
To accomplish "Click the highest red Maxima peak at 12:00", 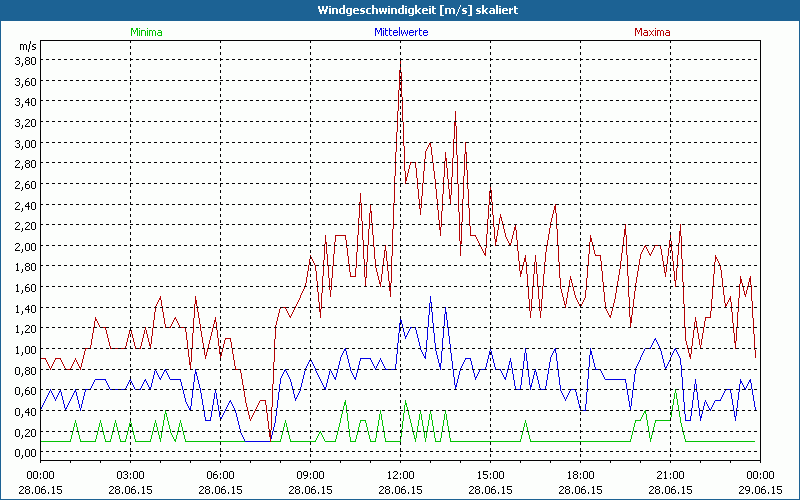I will pos(401,62).
